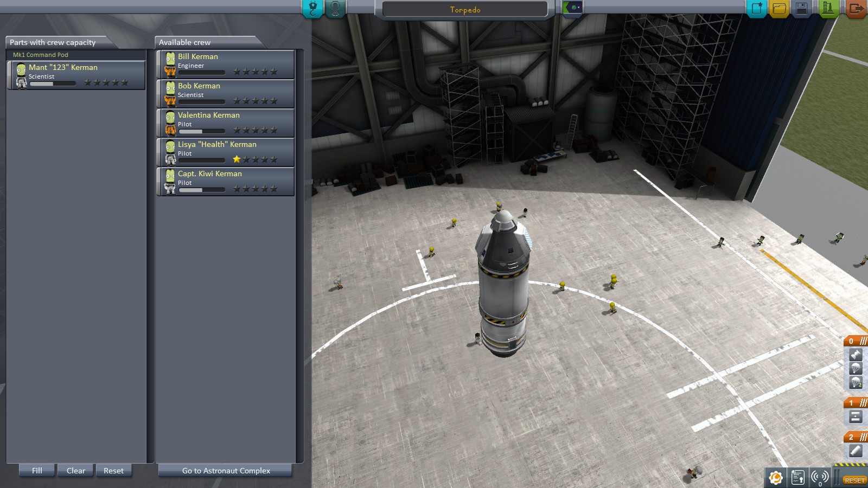Click Bill Kerman's portrait icon
This screenshot has width=868, height=488.
pos(170,65)
